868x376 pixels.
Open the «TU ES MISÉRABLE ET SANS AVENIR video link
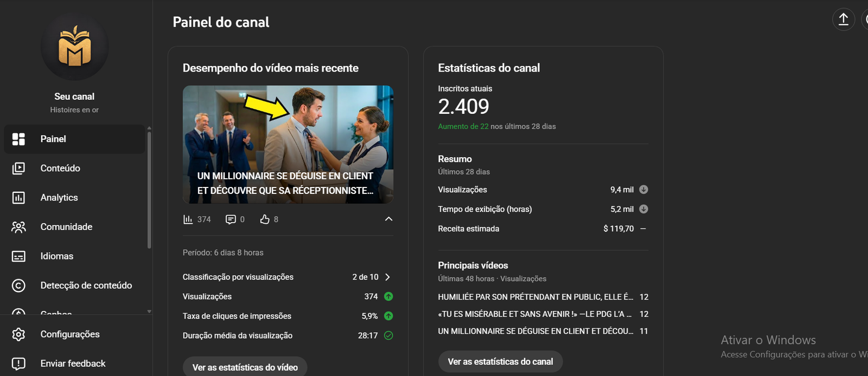tap(535, 314)
